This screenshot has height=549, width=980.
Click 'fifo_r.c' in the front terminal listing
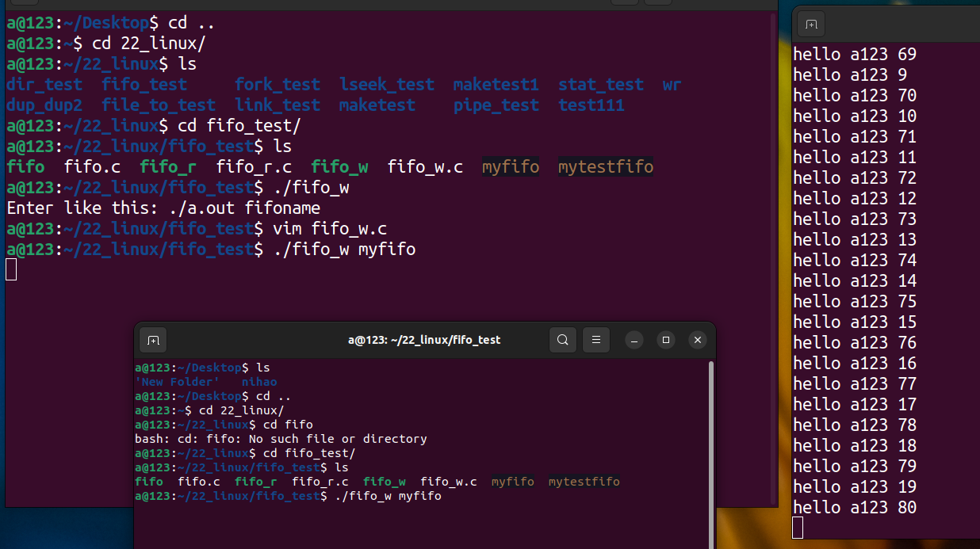(320, 482)
